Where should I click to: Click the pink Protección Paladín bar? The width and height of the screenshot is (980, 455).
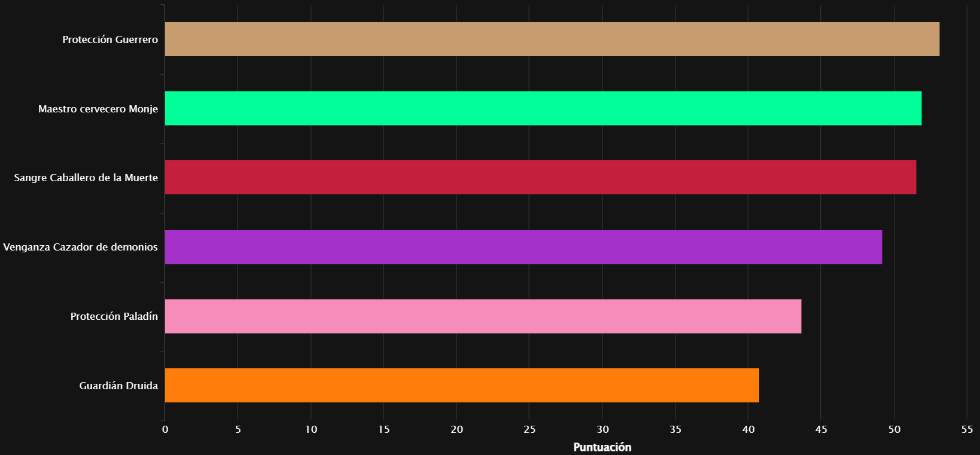(x=482, y=316)
